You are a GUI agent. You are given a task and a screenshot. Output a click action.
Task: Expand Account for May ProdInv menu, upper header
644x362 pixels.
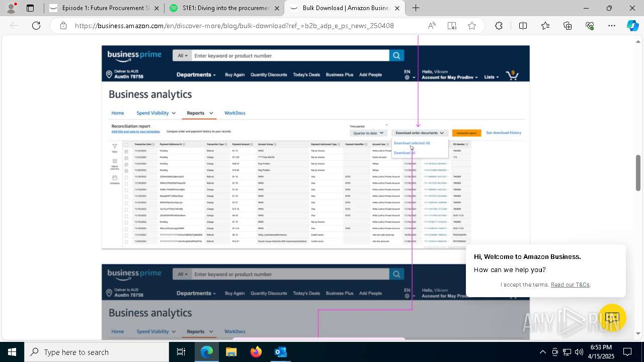450,77
